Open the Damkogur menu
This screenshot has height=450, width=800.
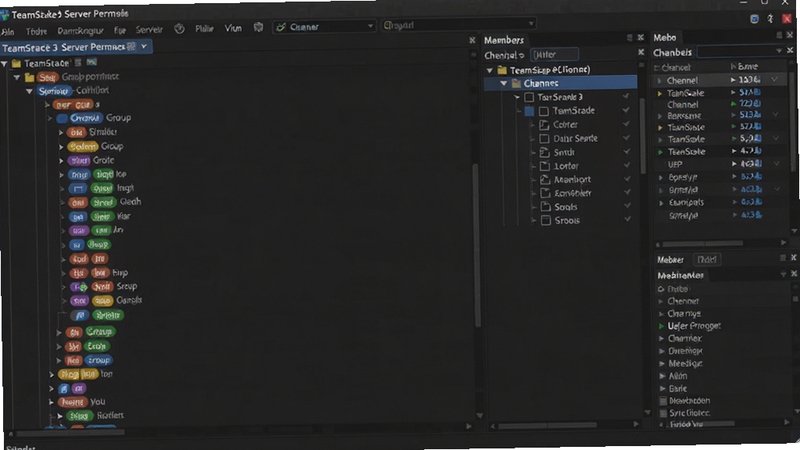(80, 31)
